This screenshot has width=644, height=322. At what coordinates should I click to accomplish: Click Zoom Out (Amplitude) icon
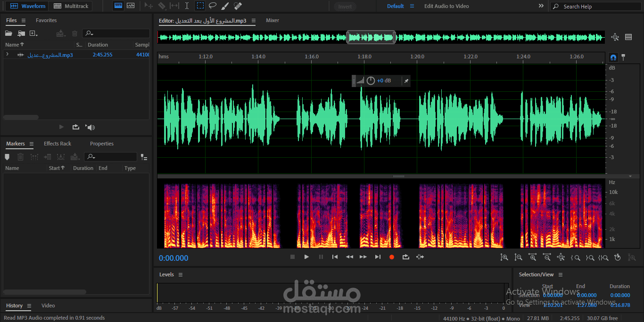(519, 258)
